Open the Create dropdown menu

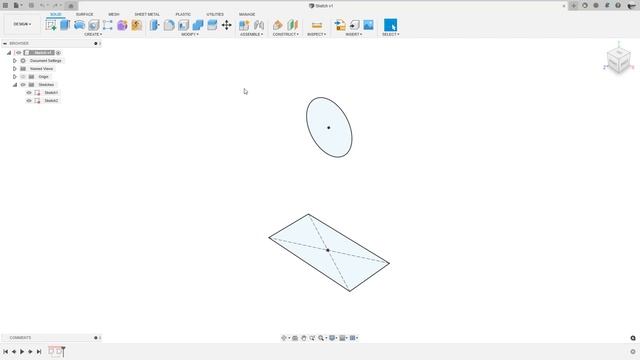click(x=93, y=34)
